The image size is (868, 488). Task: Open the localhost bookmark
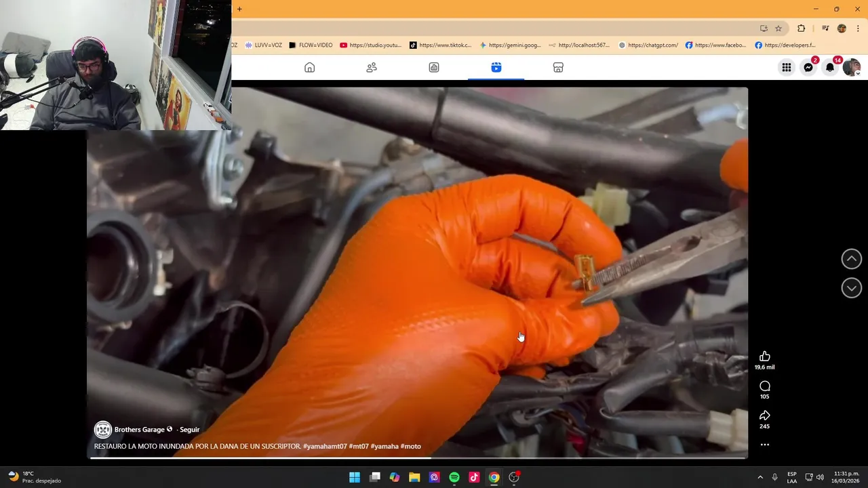(x=580, y=45)
